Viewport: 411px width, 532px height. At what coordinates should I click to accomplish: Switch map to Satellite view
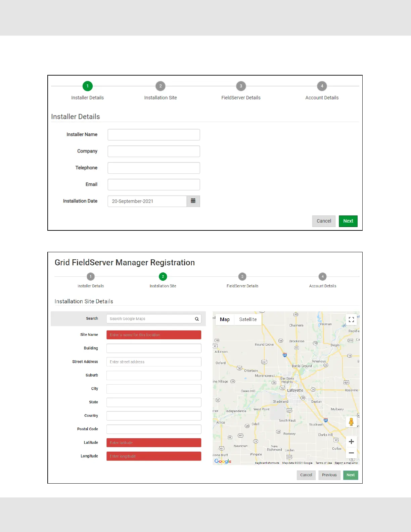(x=248, y=319)
